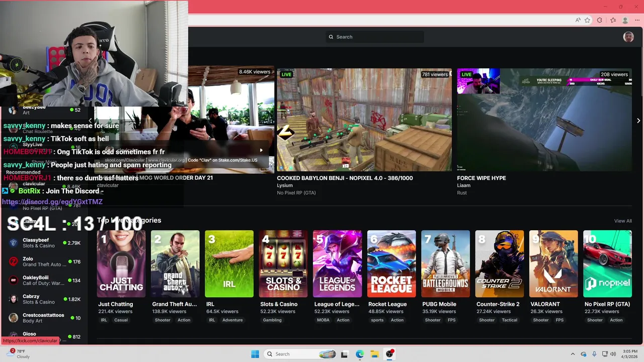Open Rust category under Liaam stream
The height and width of the screenshot is (362, 644).
tap(462, 193)
